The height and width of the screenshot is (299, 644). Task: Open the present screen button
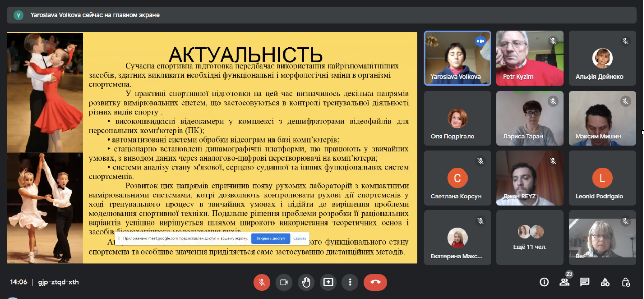[328, 282]
